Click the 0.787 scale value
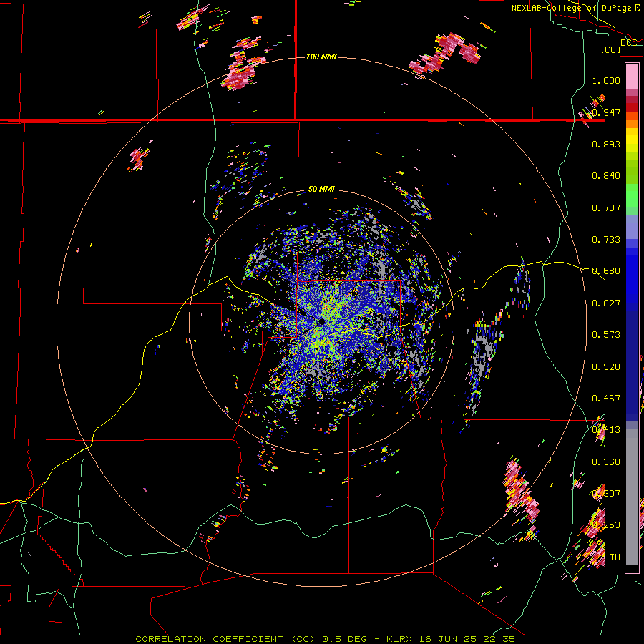Image resolution: width=644 pixels, height=644 pixels. (606, 208)
